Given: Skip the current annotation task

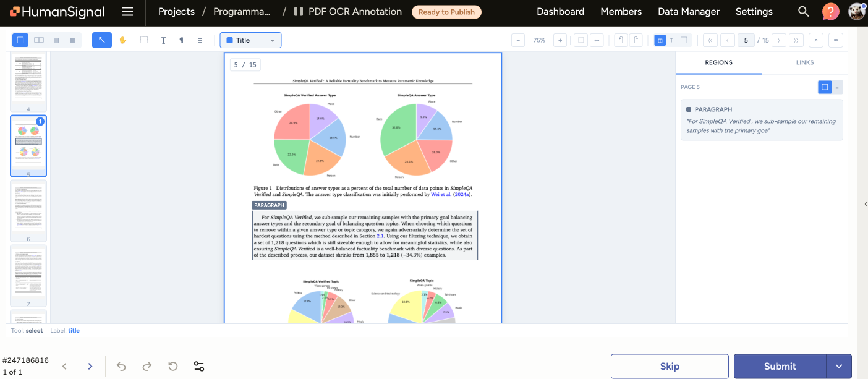Looking at the screenshot, I should click(x=670, y=366).
